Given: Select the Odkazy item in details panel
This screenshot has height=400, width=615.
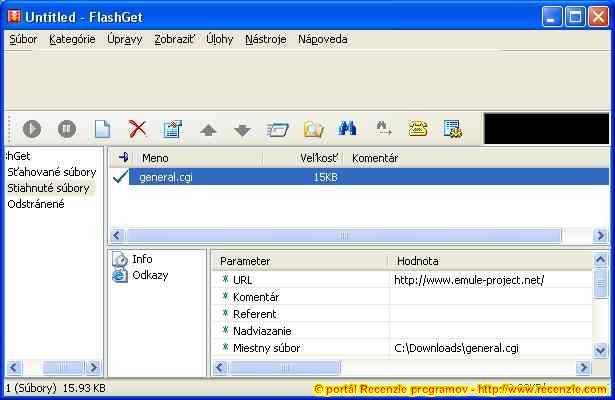Looking at the screenshot, I should click(149, 275).
